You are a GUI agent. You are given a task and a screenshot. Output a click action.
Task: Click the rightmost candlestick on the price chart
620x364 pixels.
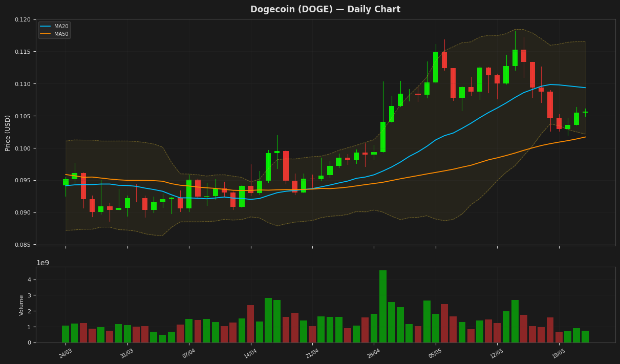coord(585,112)
